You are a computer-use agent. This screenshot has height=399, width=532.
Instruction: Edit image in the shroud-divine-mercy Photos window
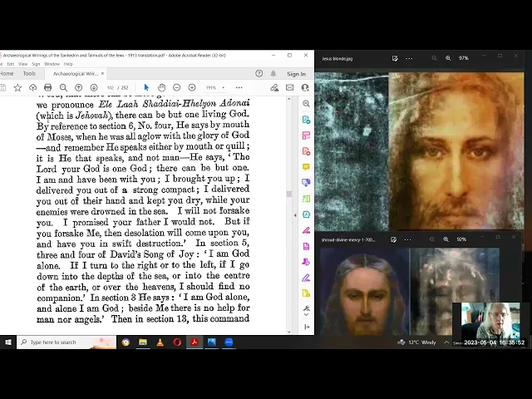click(393, 239)
